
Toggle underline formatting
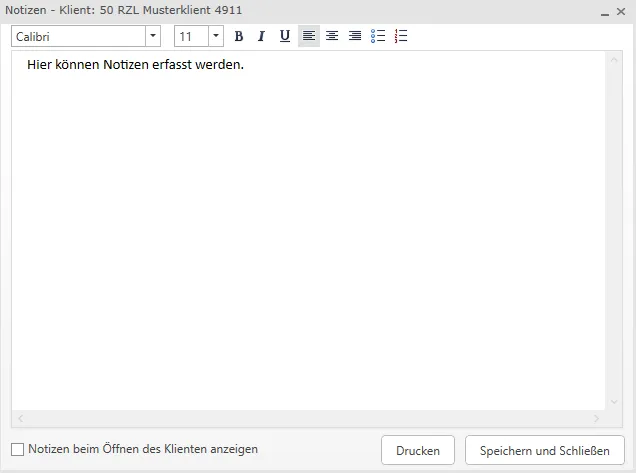click(285, 36)
